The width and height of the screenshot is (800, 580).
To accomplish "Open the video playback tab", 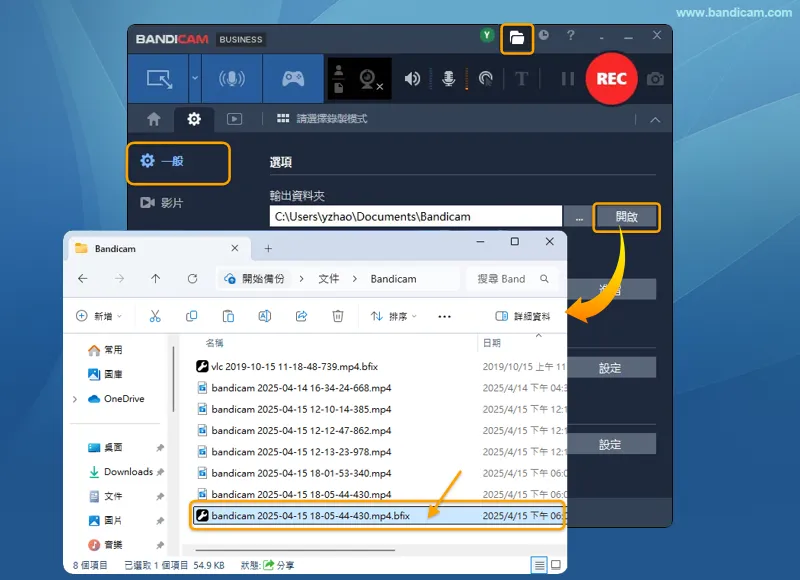I will pyautogui.click(x=234, y=119).
